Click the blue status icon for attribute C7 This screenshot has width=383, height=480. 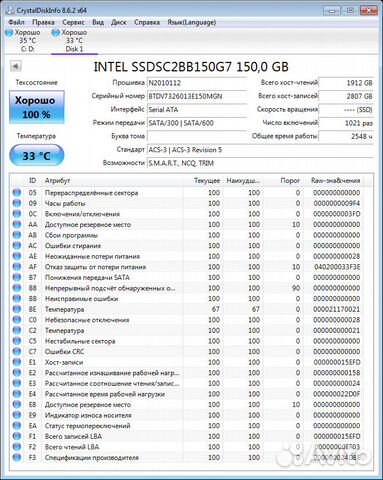click(17, 351)
